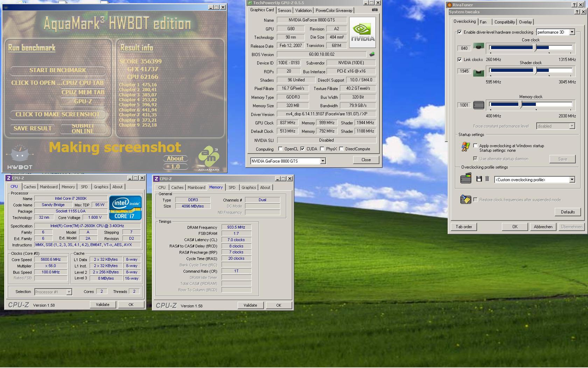Click RivaTuner help question mark button
The height and width of the screenshot is (368, 588).
pos(574,5)
